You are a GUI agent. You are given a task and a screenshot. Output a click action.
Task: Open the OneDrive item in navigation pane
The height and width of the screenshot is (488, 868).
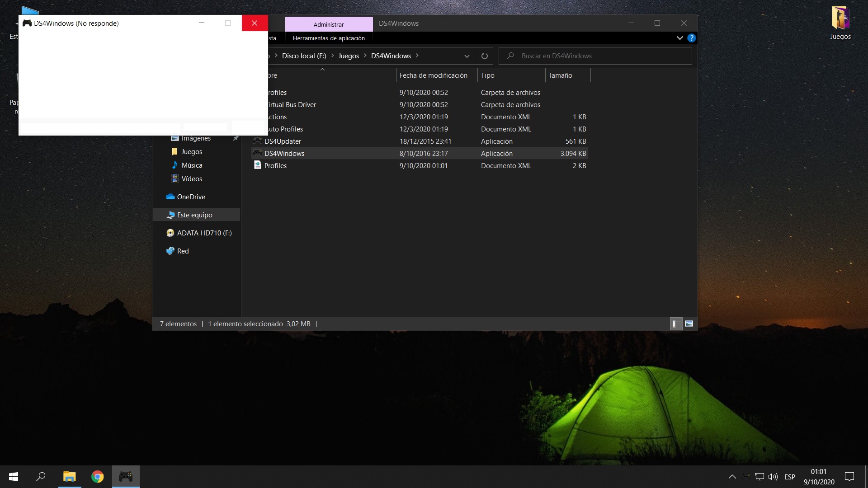click(191, 197)
